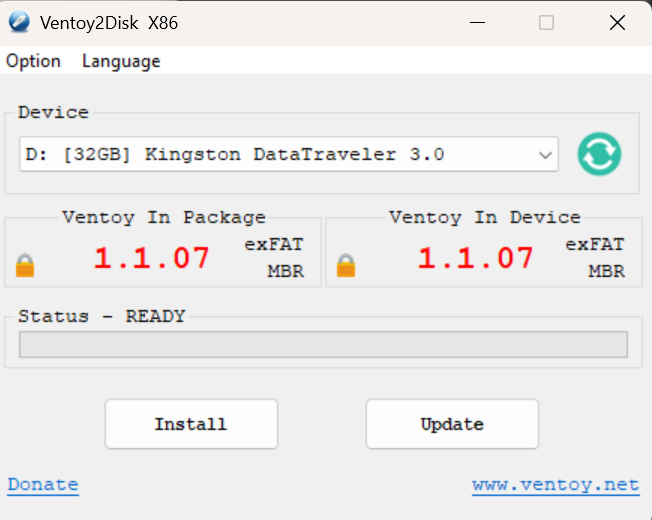This screenshot has height=520, width=652.
Task: Click the MBR label in Ventoy In Device
Action: click(606, 271)
